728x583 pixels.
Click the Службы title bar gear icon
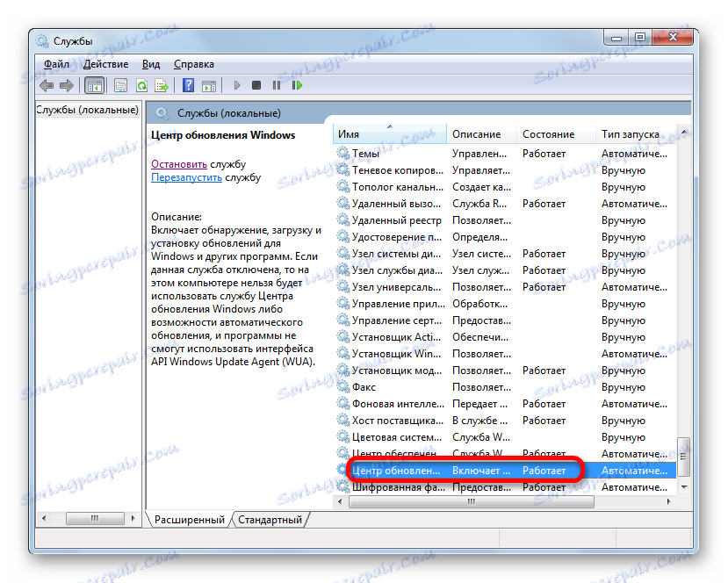(x=42, y=41)
